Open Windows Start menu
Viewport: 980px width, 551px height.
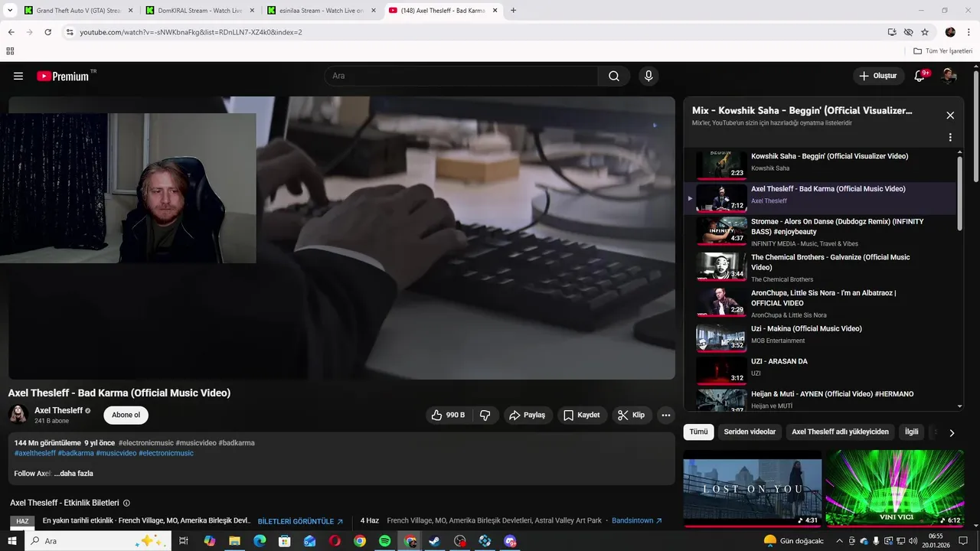(x=12, y=541)
